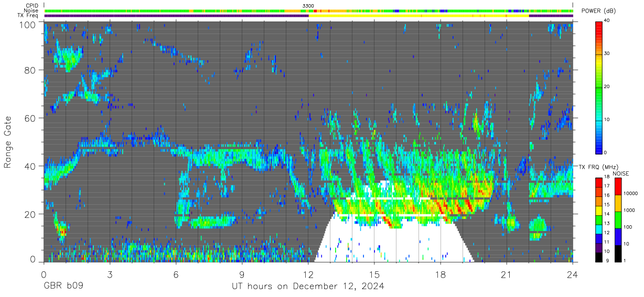Click the power color bar
The height and width of the screenshot is (297, 644).
tap(598, 87)
